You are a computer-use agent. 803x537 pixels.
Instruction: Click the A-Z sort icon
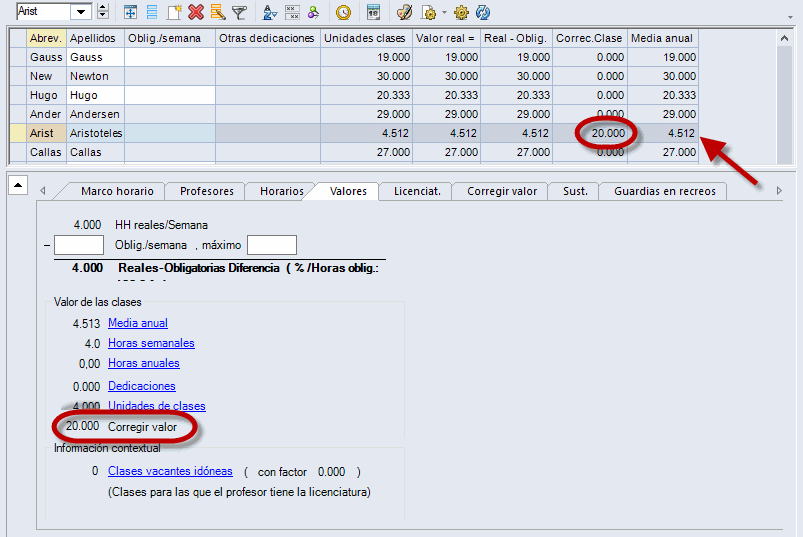[x=269, y=12]
